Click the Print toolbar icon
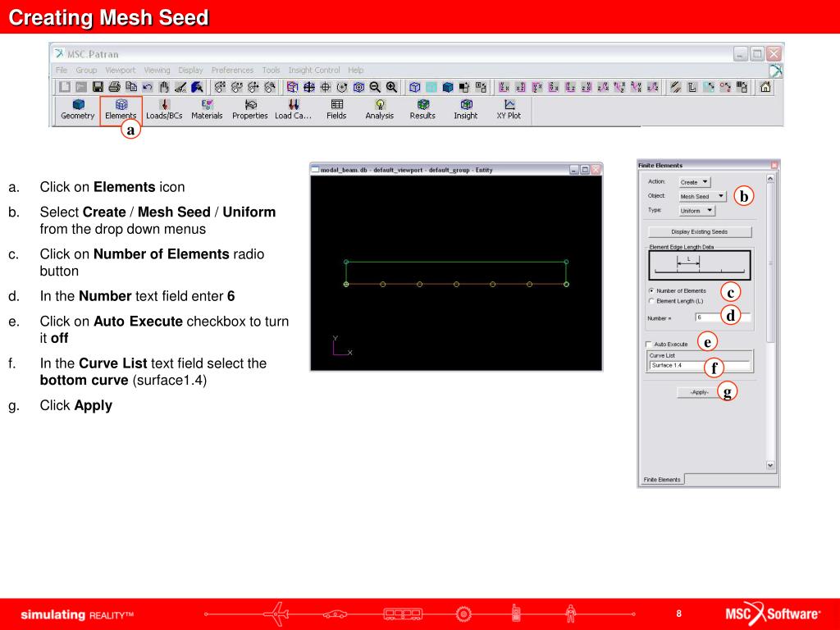 (x=114, y=87)
